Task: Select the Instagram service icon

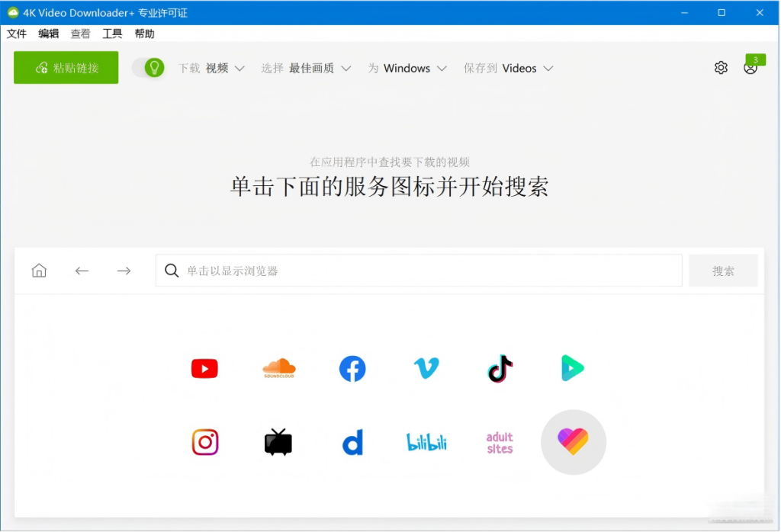Action: tap(204, 442)
